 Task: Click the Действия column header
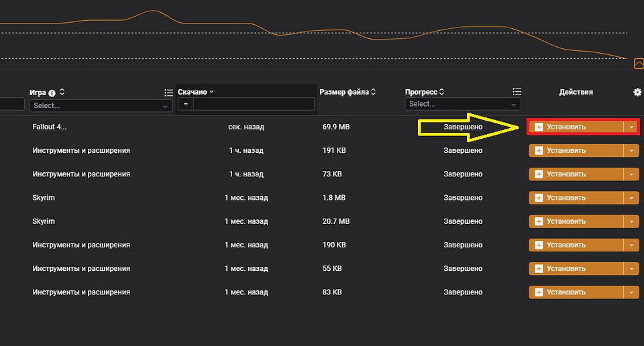click(576, 92)
